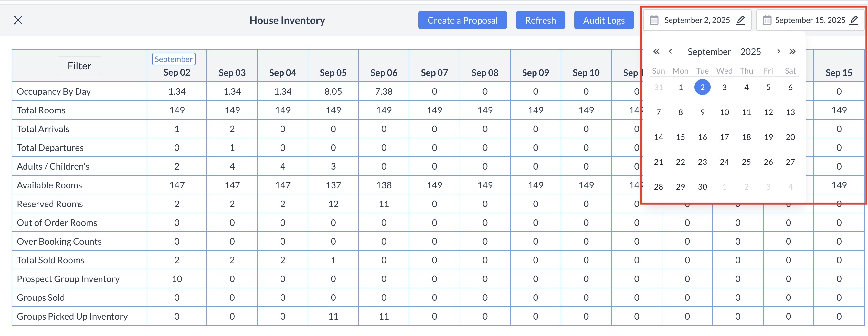The width and height of the screenshot is (868, 336).
Task: Click calendar icon in start date field
Action: (x=654, y=20)
